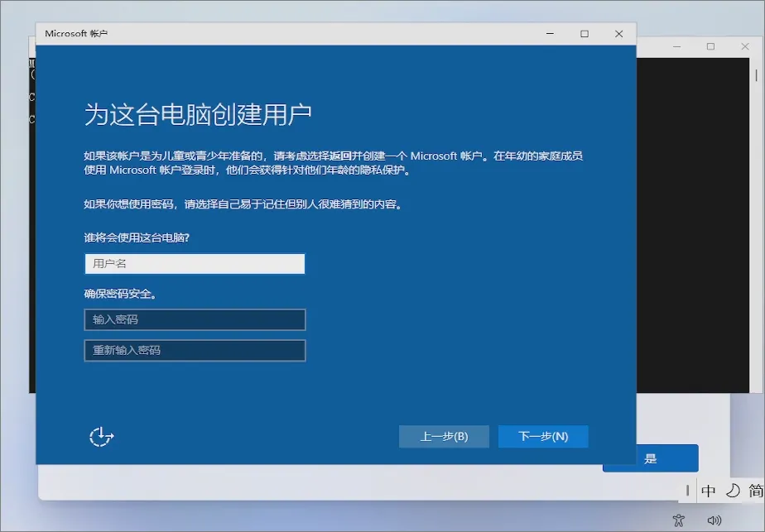Minimize the Microsoft 帐户 window

pyautogui.click(x=550, y=34)
